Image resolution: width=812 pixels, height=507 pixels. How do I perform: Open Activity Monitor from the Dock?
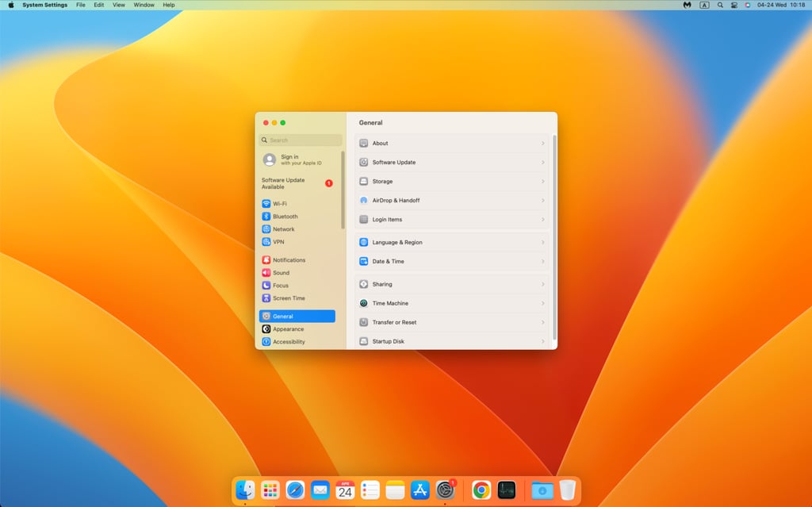(x=507, y=490)
